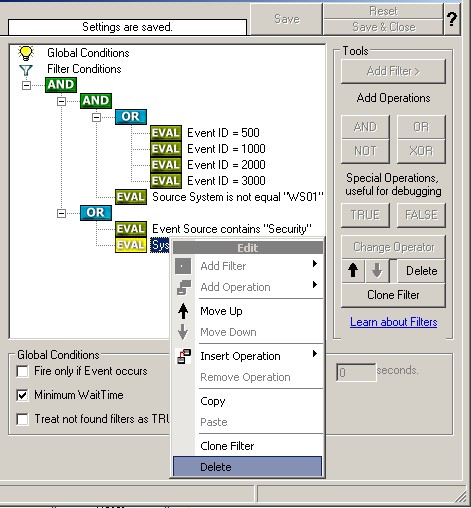Click the up arrow button in Tools

pyautogui.click(x=353, y=270)
